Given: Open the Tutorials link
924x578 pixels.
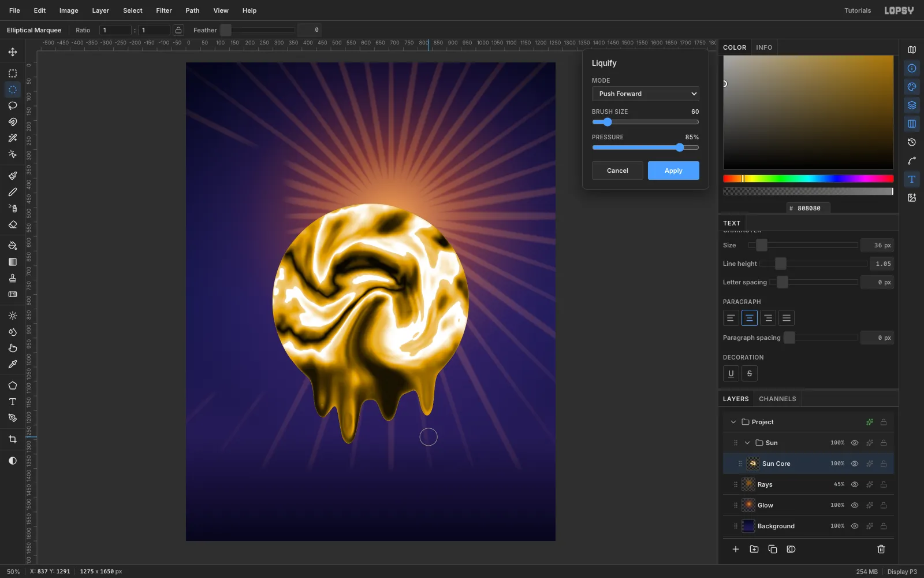Looking at the screenshot, I should 858,10.
